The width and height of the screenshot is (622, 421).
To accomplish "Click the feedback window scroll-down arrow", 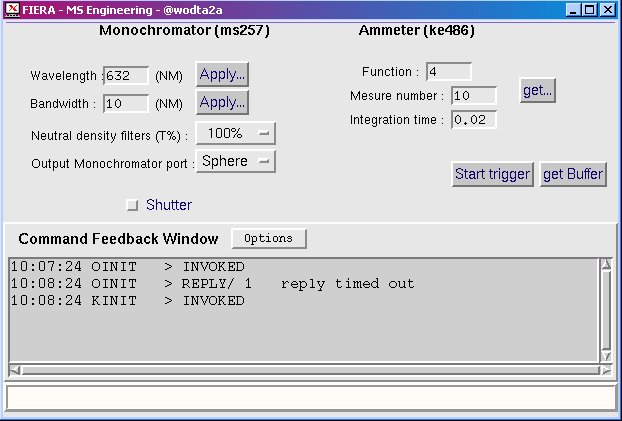I will click(605, 355).
